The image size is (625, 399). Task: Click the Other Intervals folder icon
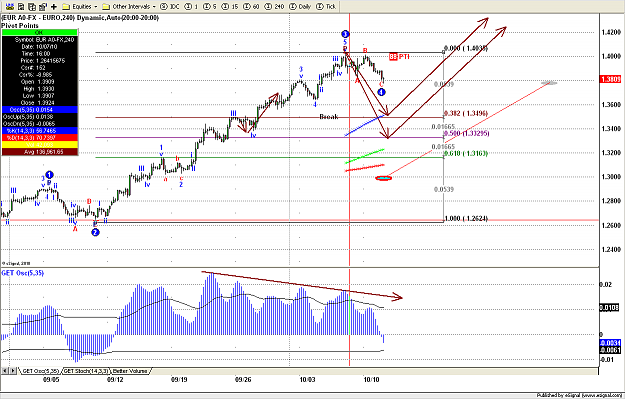[106, 6]
